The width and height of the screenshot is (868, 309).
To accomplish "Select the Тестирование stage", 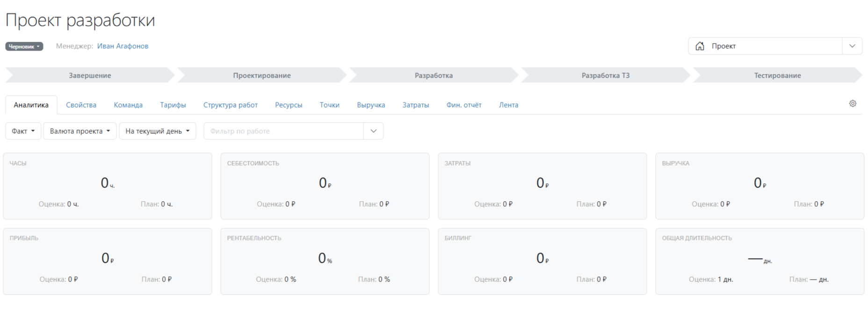I will [x=777, y=76].
